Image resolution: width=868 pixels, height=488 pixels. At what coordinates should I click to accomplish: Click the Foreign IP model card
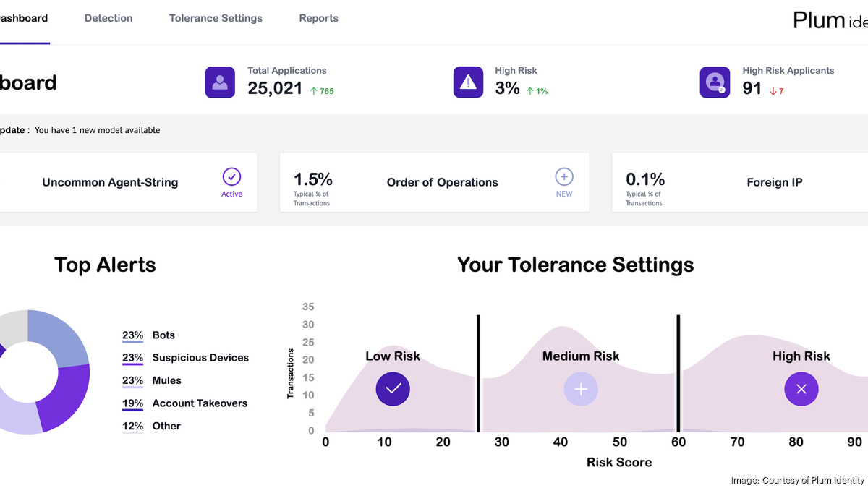(x=774, y=183)
